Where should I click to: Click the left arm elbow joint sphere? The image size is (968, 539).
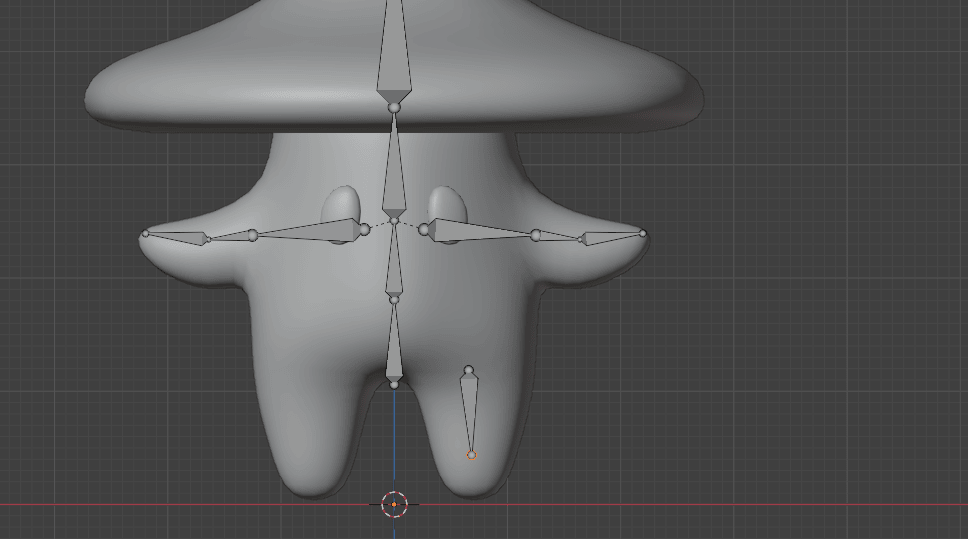pos(253,235)
